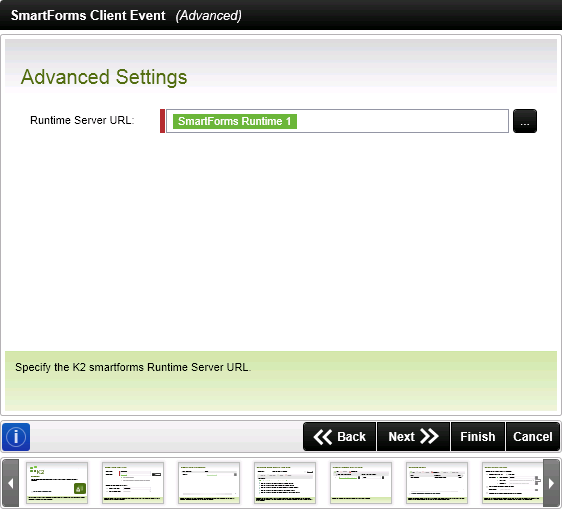Click the Runtime Server URL label

pyautogui.click(x=82, y=120)
